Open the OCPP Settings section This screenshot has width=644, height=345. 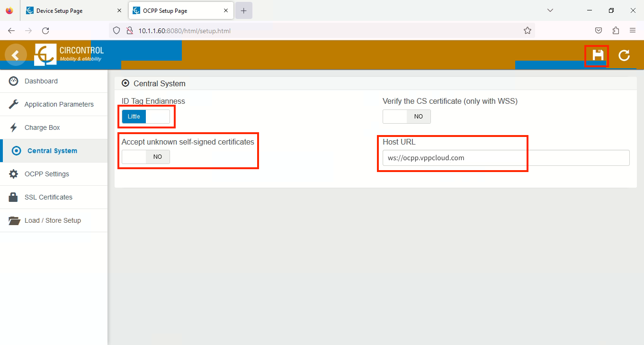(x=46, y=174)
